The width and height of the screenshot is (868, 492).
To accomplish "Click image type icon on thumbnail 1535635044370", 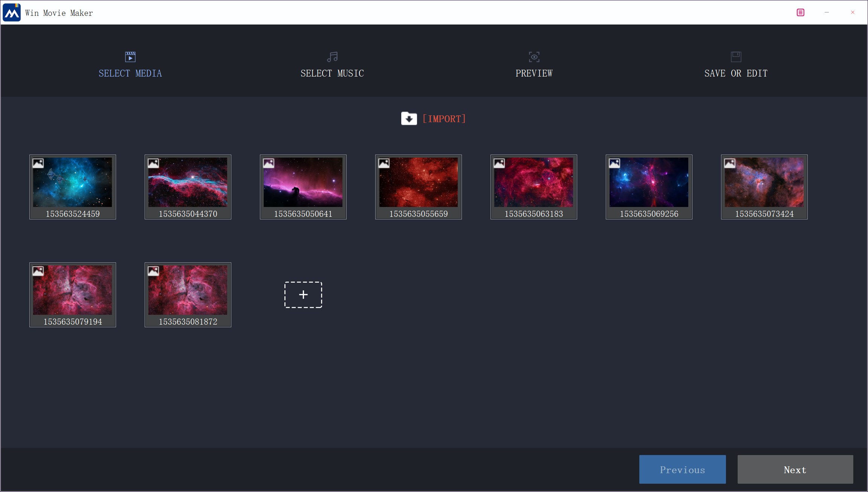I will [x=153, y=163].
